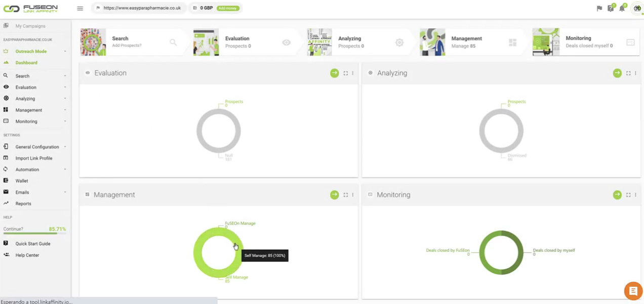The width and height of the screenshot is (644, 304).
Task: Open the Management panel three-dot menu
Action: tap(353, 195)
